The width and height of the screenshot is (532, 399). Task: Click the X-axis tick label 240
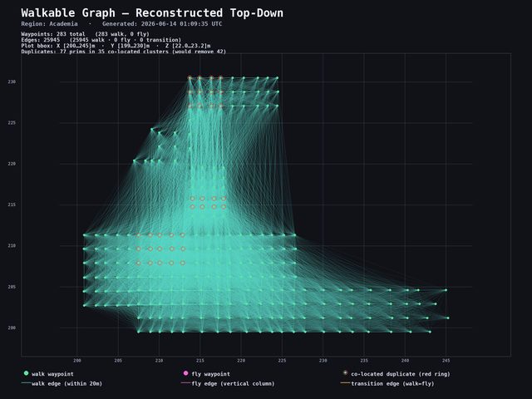pos(405,361)
